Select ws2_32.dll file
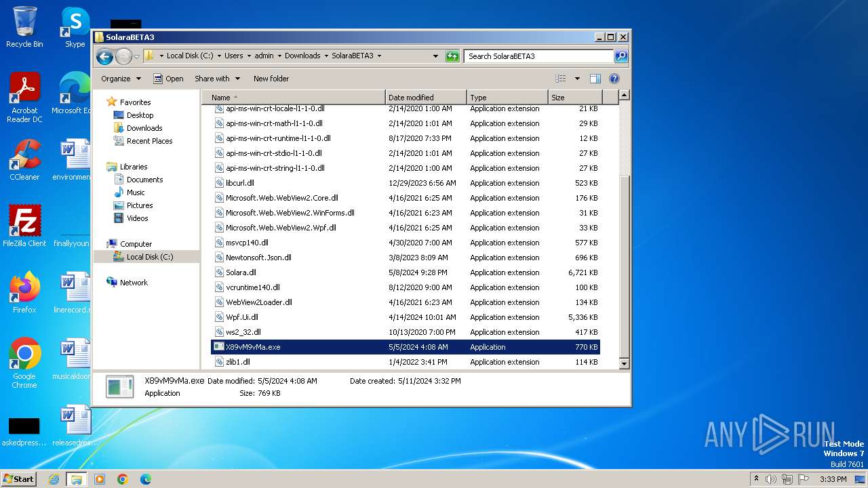 (x=406, y=332)
